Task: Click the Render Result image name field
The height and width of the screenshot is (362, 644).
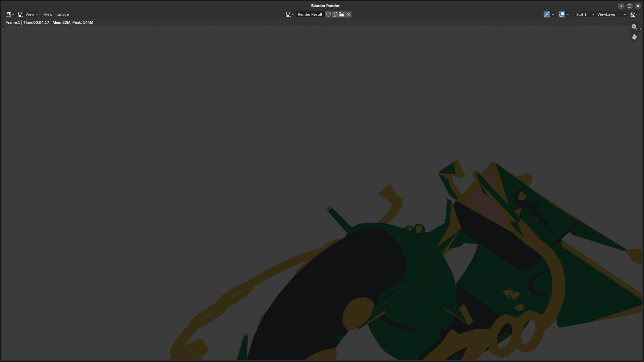Action: tap(310, 14)
